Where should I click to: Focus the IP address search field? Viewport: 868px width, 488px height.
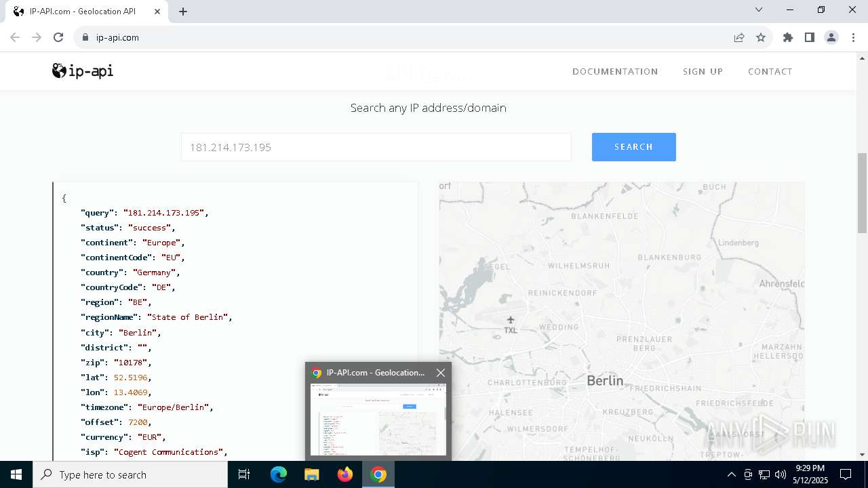(376, 147)
